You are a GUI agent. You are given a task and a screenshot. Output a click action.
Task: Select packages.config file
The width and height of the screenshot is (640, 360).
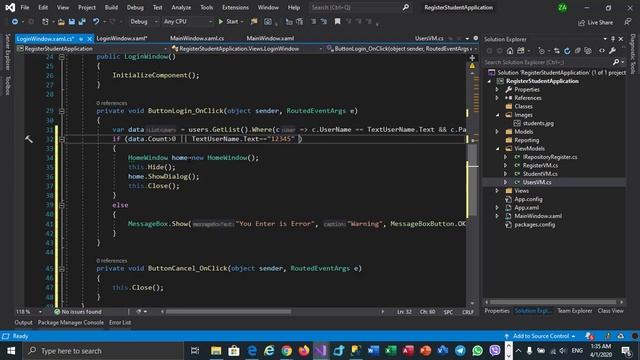534,224
